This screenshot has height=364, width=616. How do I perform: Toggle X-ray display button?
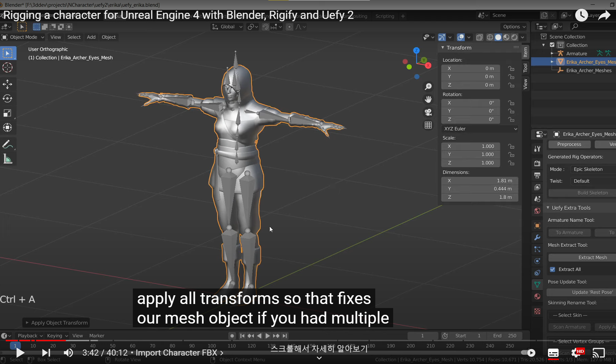tap(479, 37)
